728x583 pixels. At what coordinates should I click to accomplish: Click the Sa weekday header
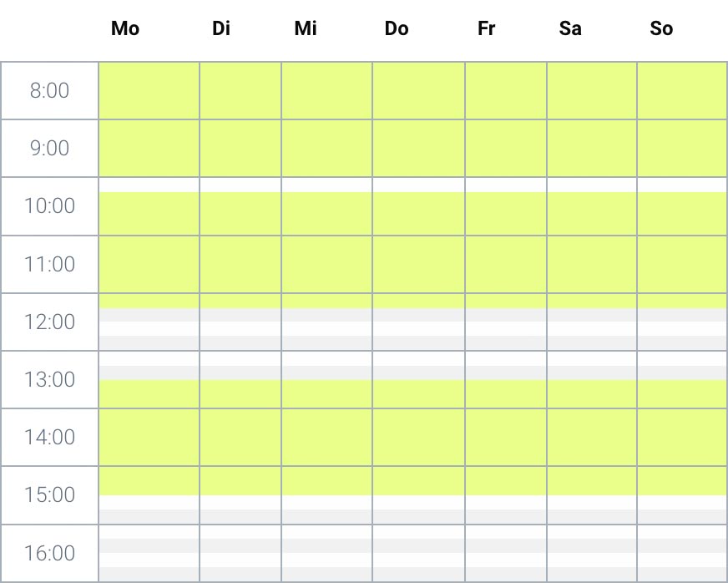point(570,29)
